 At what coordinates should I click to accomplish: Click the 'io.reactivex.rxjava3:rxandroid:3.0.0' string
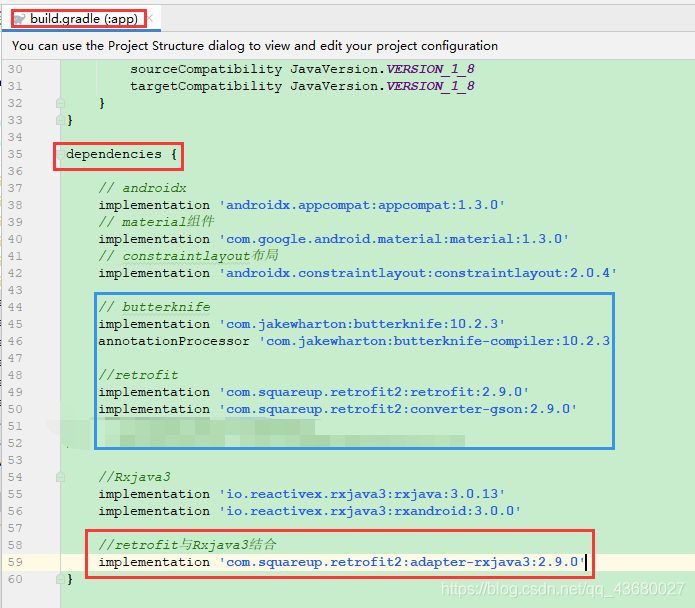coord(370,511)
